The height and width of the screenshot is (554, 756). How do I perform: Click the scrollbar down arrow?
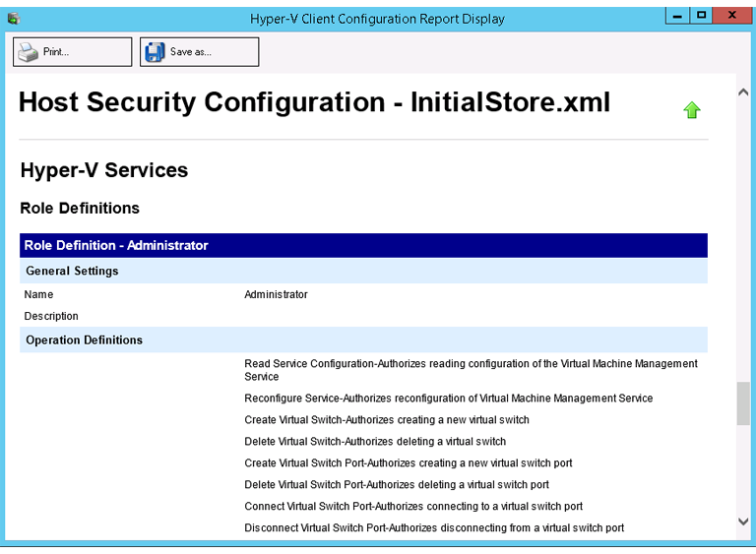tap(743, 522)
